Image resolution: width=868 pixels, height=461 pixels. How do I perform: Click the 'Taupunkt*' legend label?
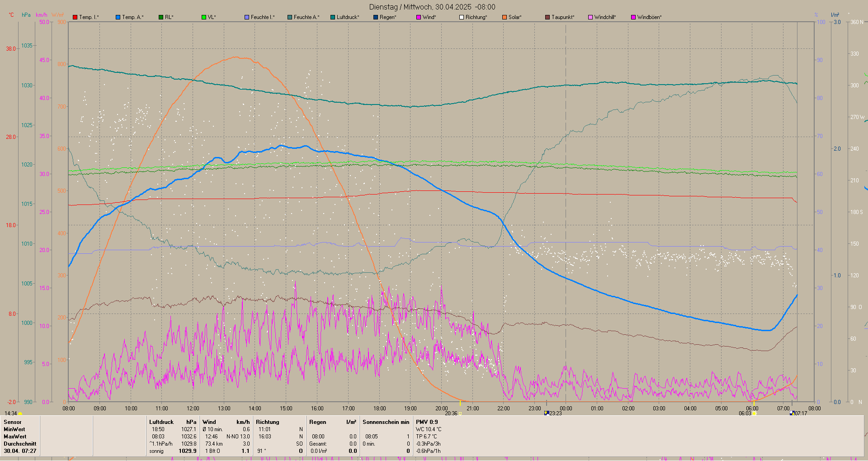click(563, 17)
